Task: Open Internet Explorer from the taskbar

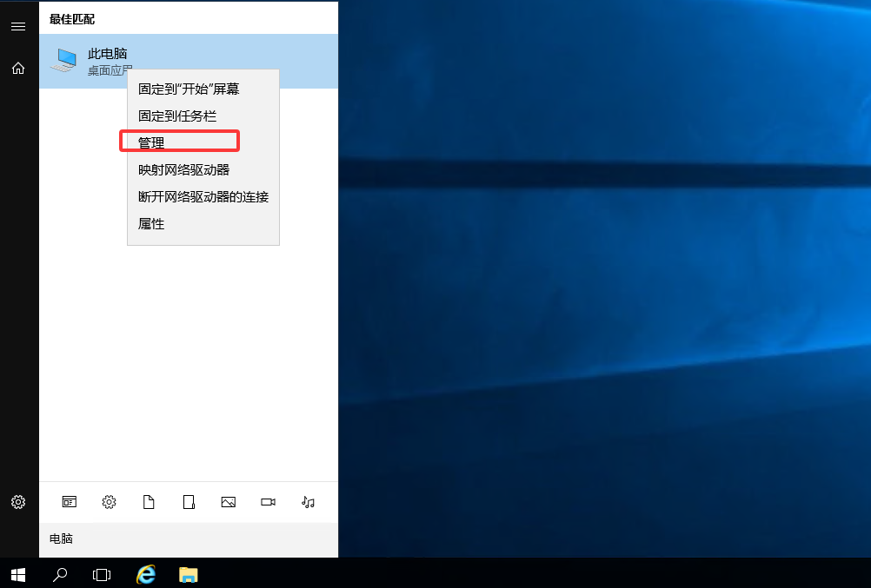Action: [146, 573]
